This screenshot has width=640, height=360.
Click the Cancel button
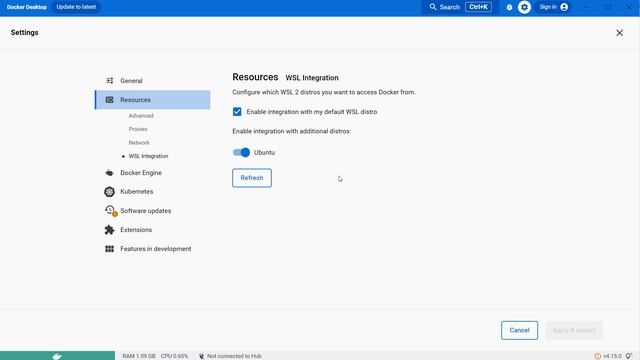click(x=519, y=330)
